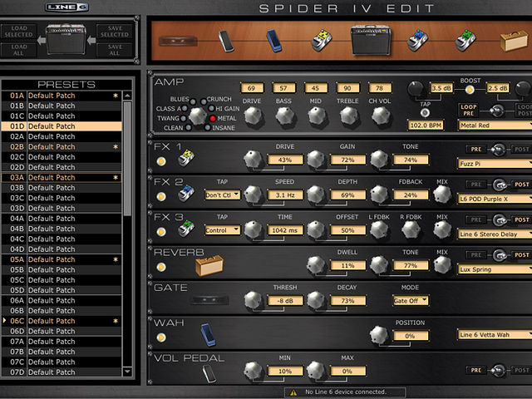Toggle FX 3 on/off LED
The image size is (532, 399).
pos(161,232)
